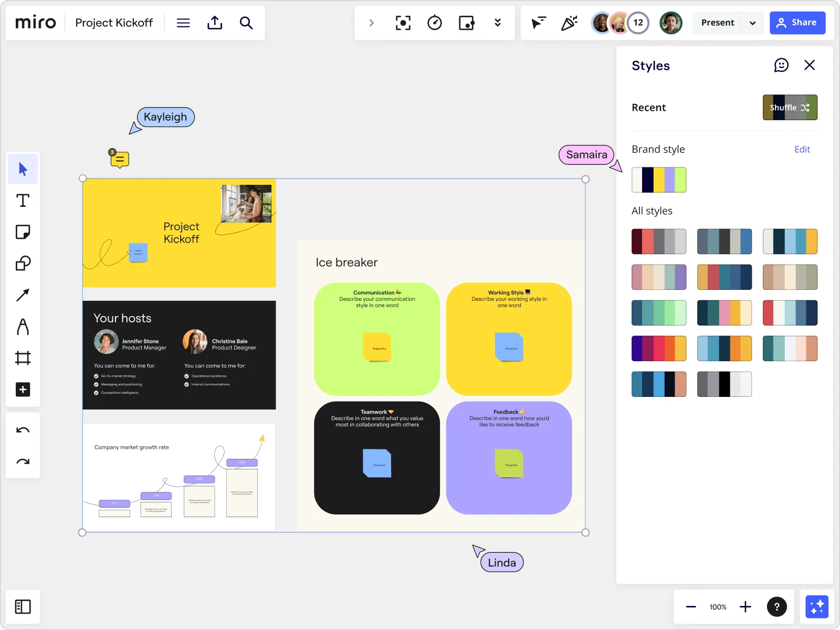Screen dimensions: 840x630
Task: Apply the blue-navy-black-salmon palette
Action: [x=659, y=384]
